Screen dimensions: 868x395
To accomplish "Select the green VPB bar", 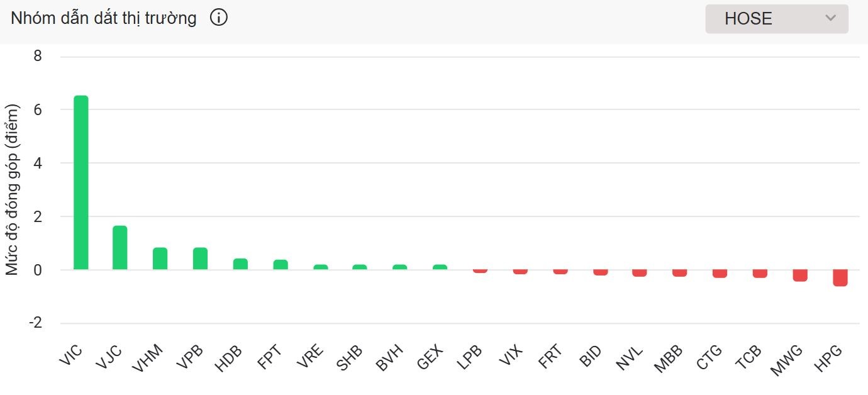I will [x=200, y=259].
